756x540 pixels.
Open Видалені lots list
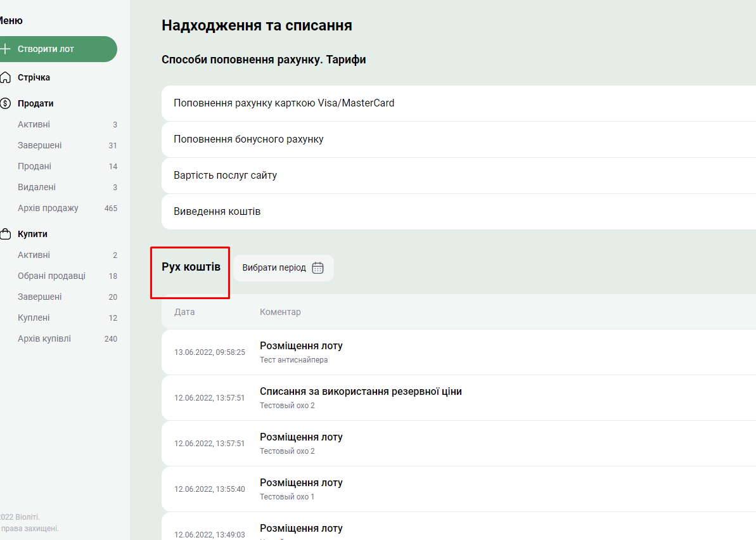click(37, 187)
